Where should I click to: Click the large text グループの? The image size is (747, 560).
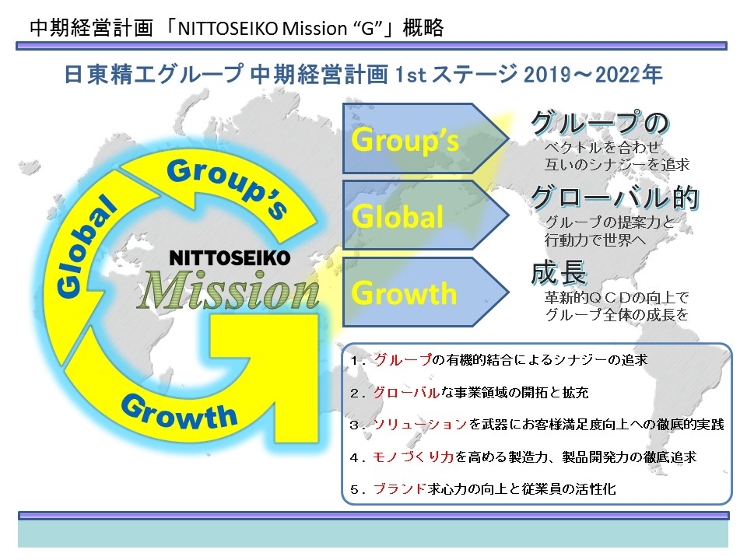click(x=600, y=123)
